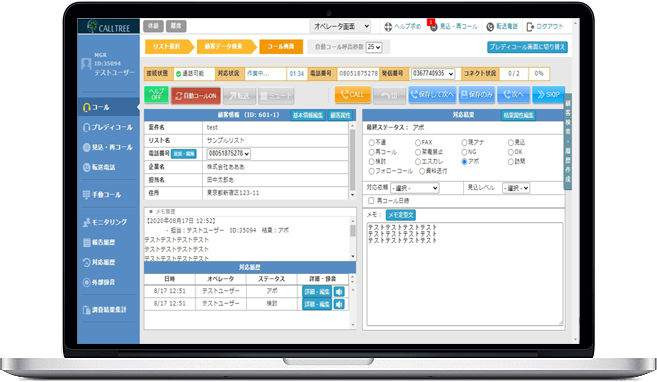Viewport: 657px width, 382px height.
Task: Open 外部録音 in the sidebar
Action: coord(99,282)
